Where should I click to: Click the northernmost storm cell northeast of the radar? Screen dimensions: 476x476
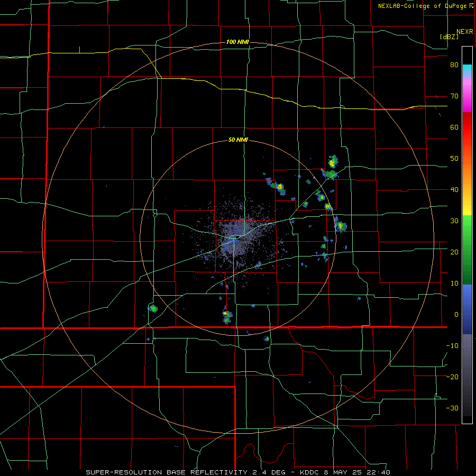(x=333, y=162)
